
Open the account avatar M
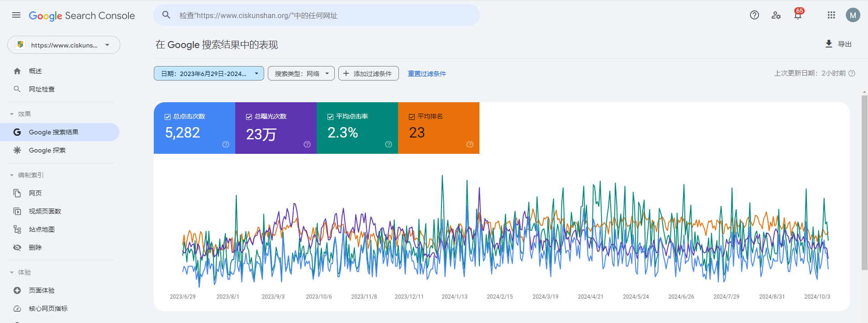853,15
